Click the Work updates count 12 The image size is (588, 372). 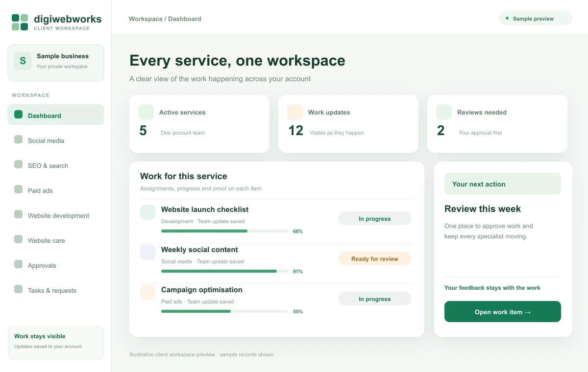pos(296,131)
